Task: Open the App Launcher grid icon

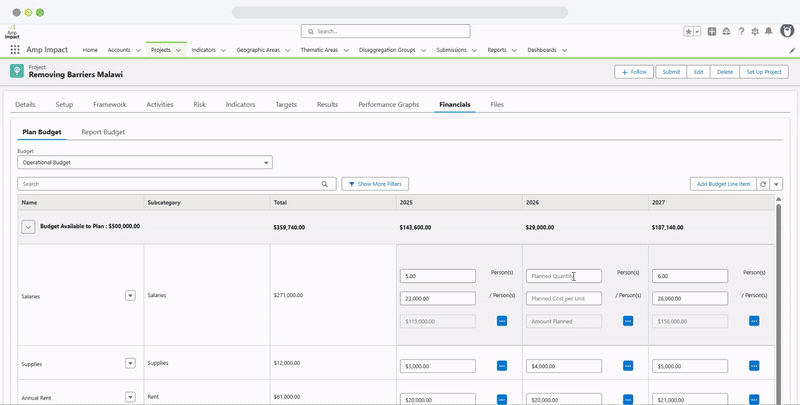Action: pyautogui.click(x=15, y=49)
